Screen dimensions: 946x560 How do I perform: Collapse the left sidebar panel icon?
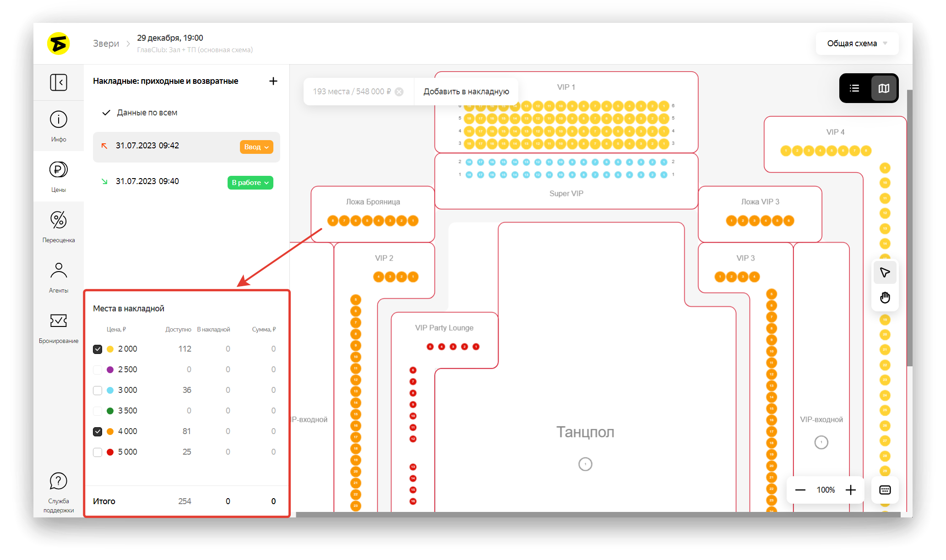point(59,82)
